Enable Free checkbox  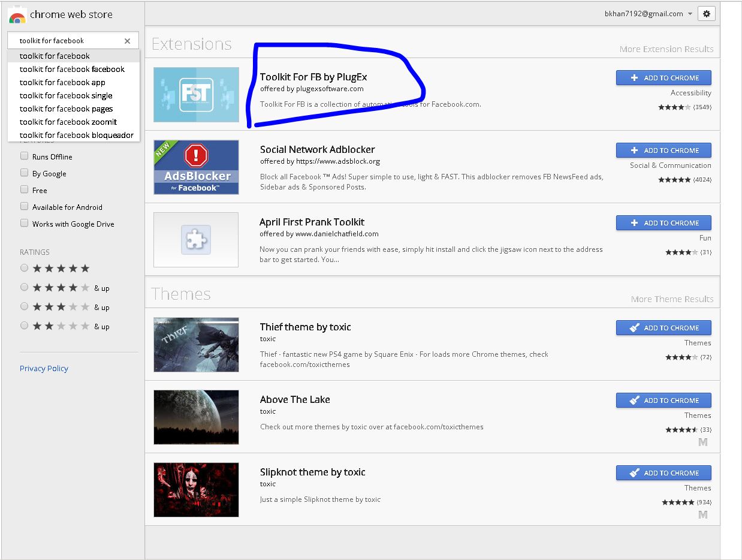(25, 189)
